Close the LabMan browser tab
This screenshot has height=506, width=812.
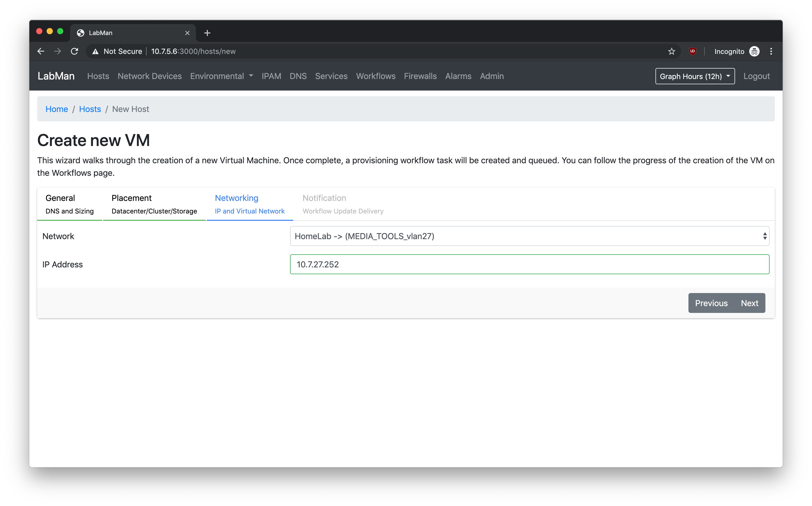(x=187, y=33)
